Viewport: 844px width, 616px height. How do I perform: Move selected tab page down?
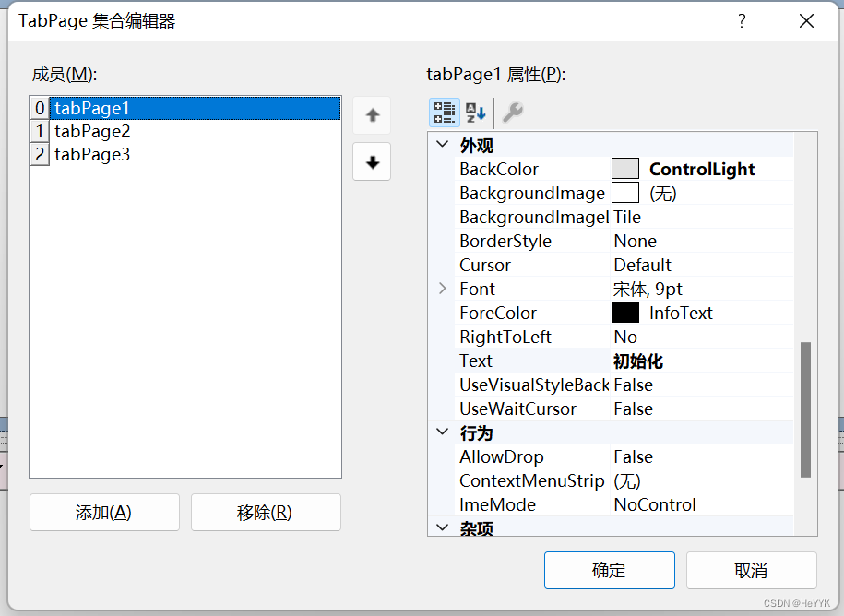(372, 161)
